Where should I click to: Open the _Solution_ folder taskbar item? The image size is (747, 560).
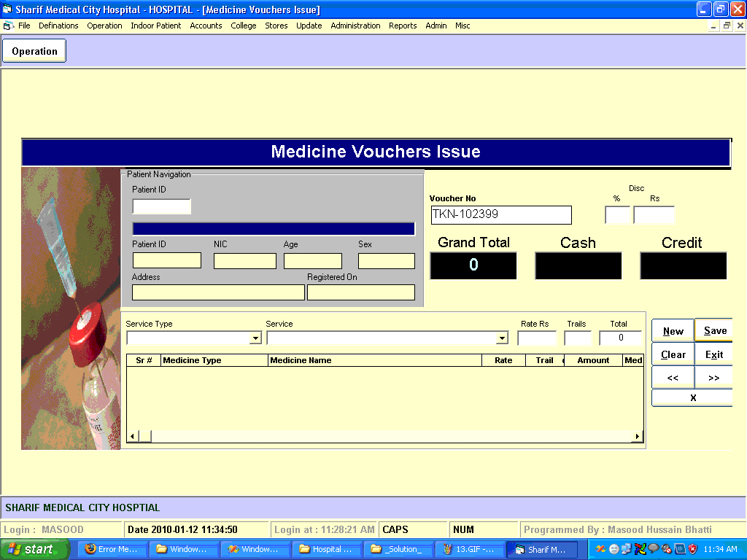(x=397, y=549)
